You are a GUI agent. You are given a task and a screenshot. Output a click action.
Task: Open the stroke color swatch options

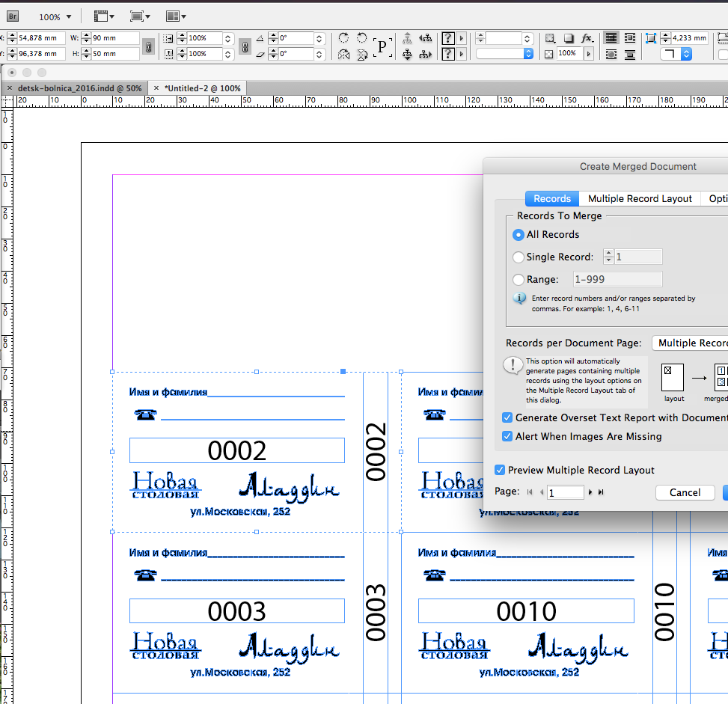[448, 55]
